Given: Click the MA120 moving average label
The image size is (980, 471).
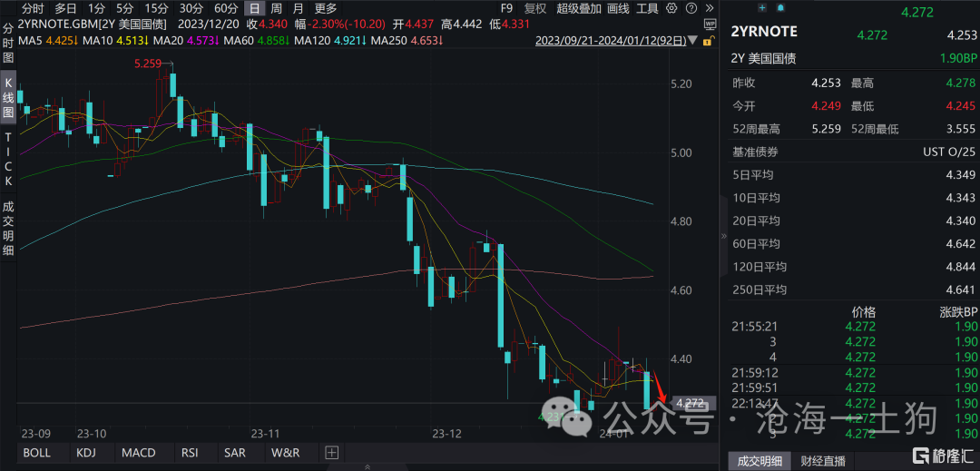Looking at the screenshot, I should 329,41.
